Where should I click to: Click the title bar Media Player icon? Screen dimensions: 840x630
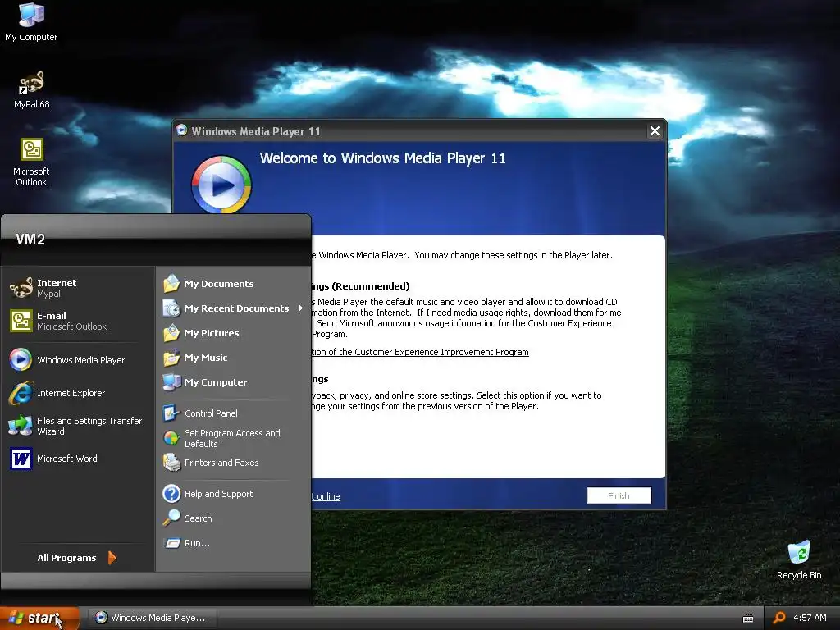pyautogui.click(x=181, y=130)
